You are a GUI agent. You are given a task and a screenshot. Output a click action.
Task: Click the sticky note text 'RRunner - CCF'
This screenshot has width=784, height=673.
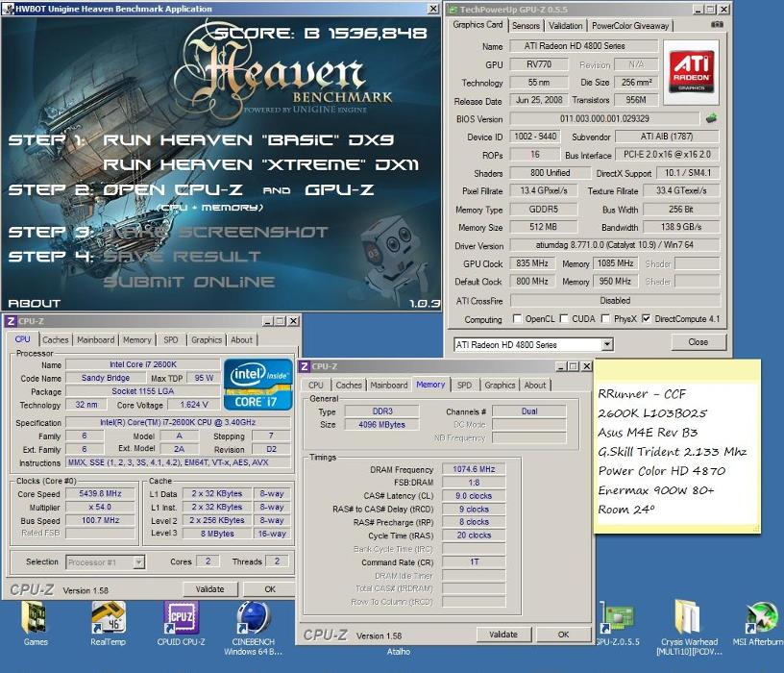coord(642,394)
